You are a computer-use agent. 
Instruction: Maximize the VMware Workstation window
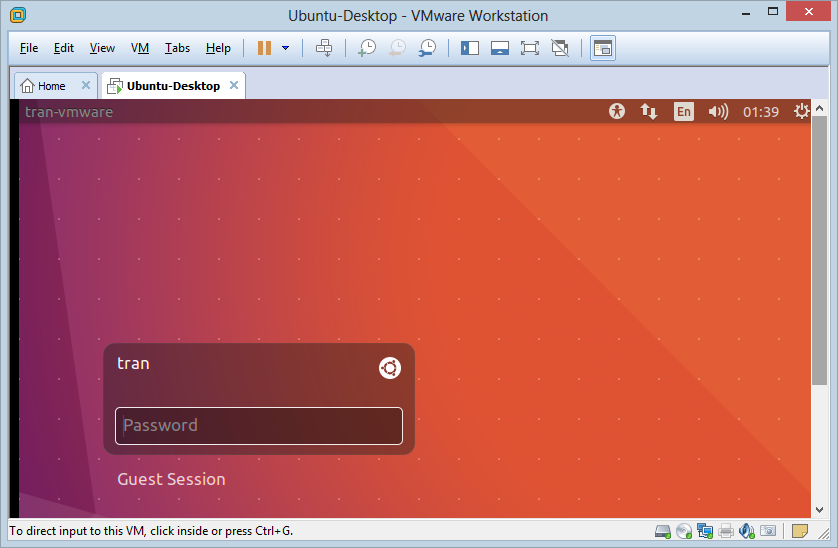(773, 12)
